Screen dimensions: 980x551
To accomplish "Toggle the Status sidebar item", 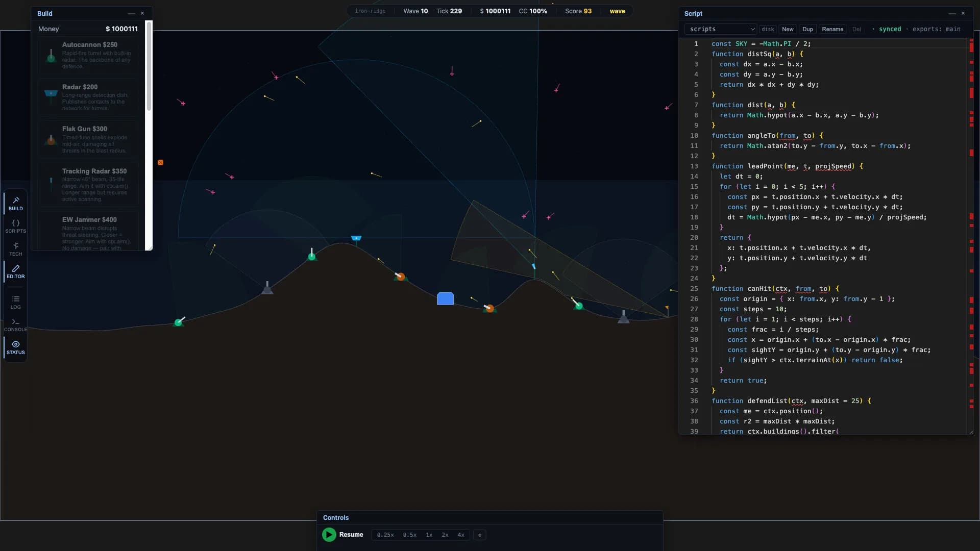I will (x=15, y=347).
